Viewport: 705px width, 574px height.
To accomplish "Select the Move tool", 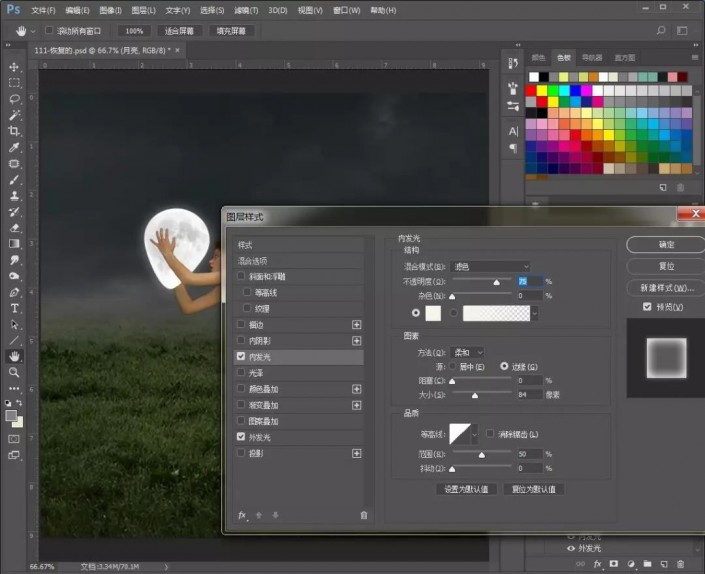I will pyautogui.click(x=14, y=67).
